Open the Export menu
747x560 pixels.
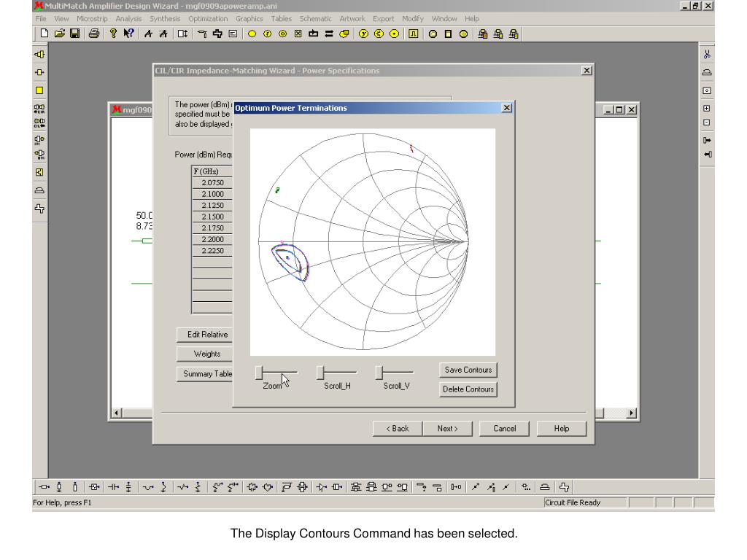coord(383,18)
